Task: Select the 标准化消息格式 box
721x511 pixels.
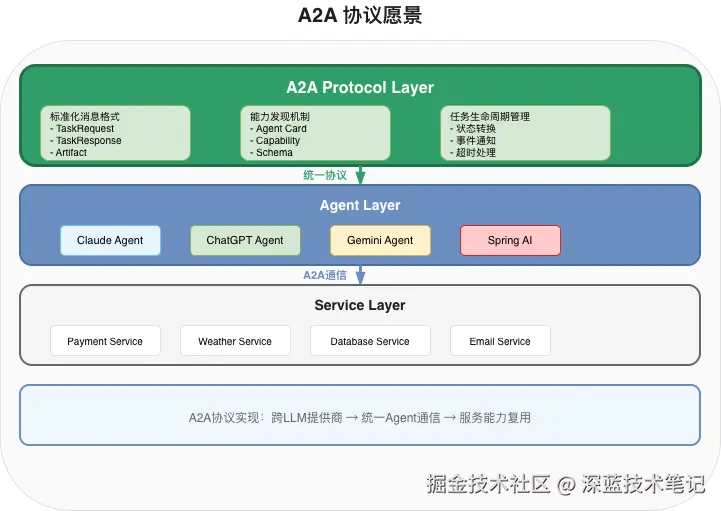Action: click(x=115, y=134)
